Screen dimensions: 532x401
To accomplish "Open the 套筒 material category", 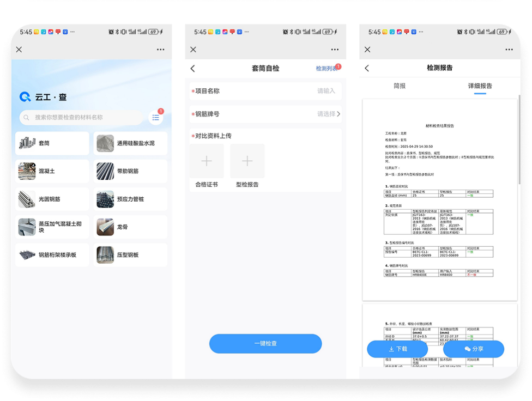I will pyautogui.click(x=52, y=143).
